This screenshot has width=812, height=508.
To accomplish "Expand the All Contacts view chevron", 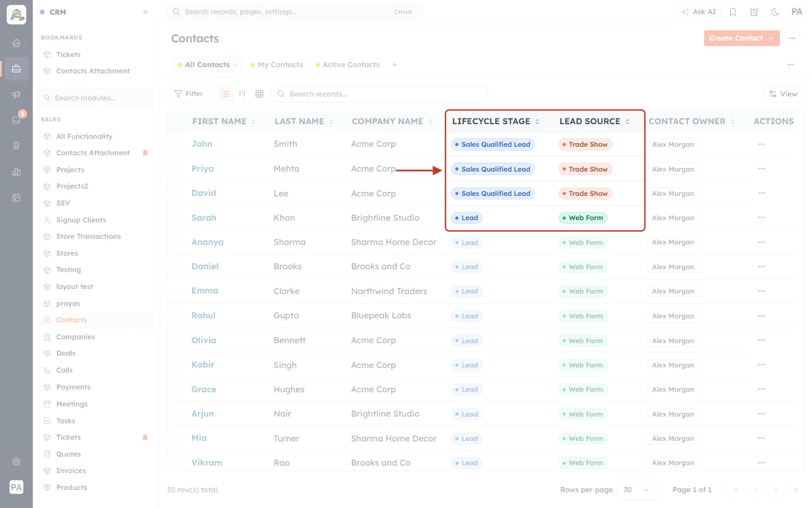I will click(235, 65).
